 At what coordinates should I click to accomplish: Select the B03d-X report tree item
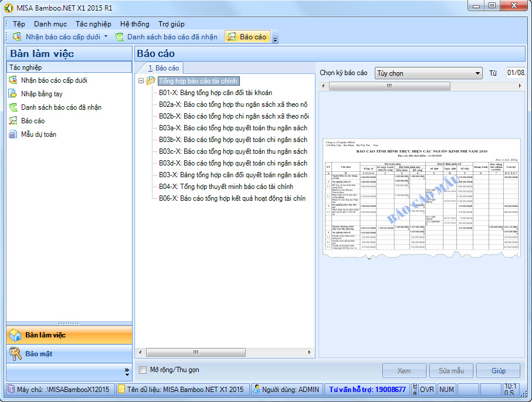coord(233,163)
